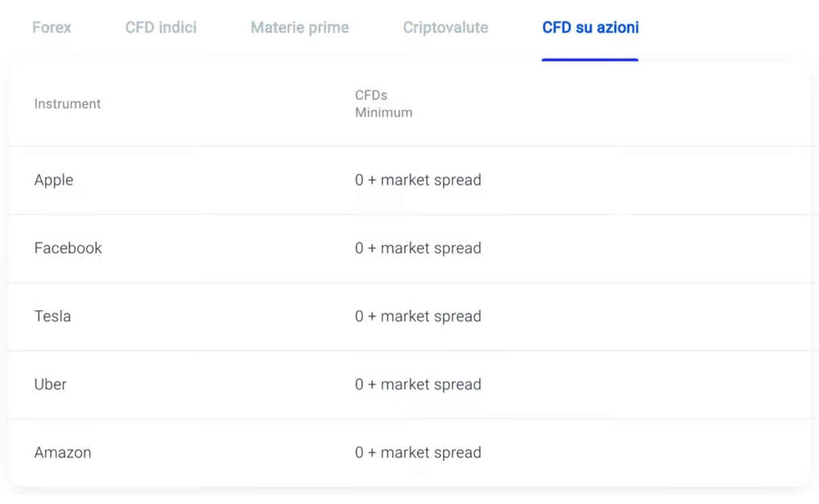
Task: Show the Criptovalute tab
Action: point(445,27)
